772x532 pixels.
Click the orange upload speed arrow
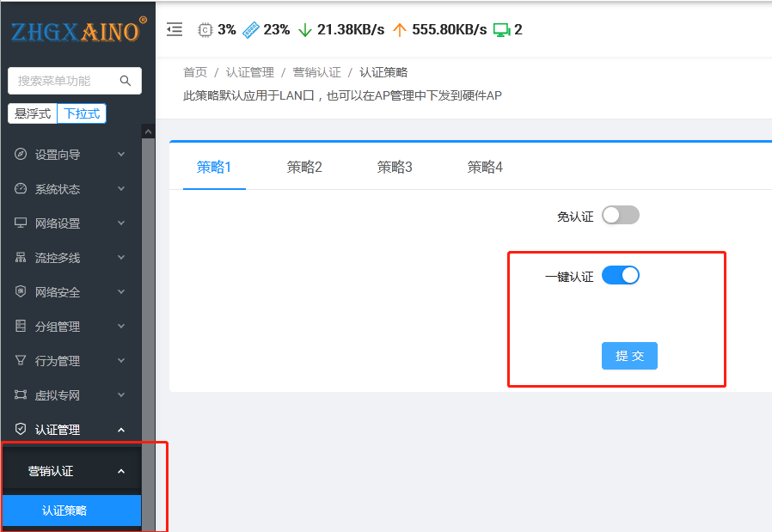tap(399, 29)
